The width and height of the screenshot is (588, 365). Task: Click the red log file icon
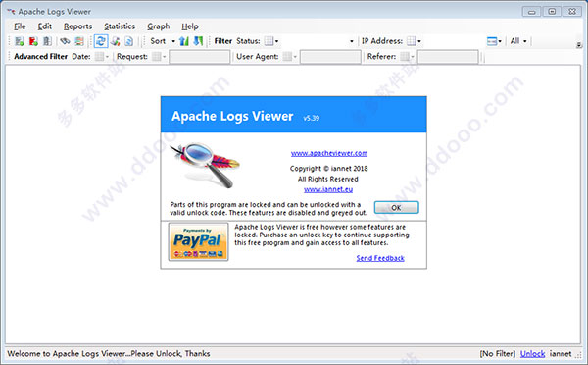click(x=33, y=41)
